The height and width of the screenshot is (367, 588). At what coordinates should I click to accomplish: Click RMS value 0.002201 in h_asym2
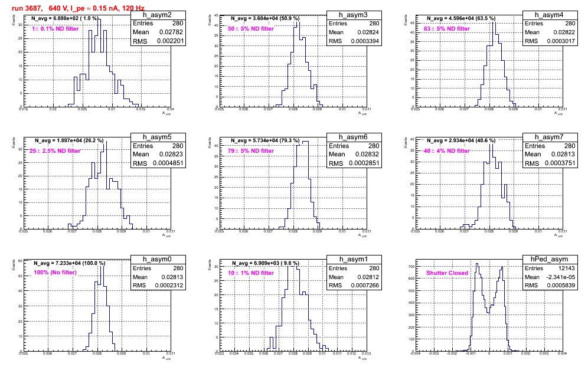170,41
